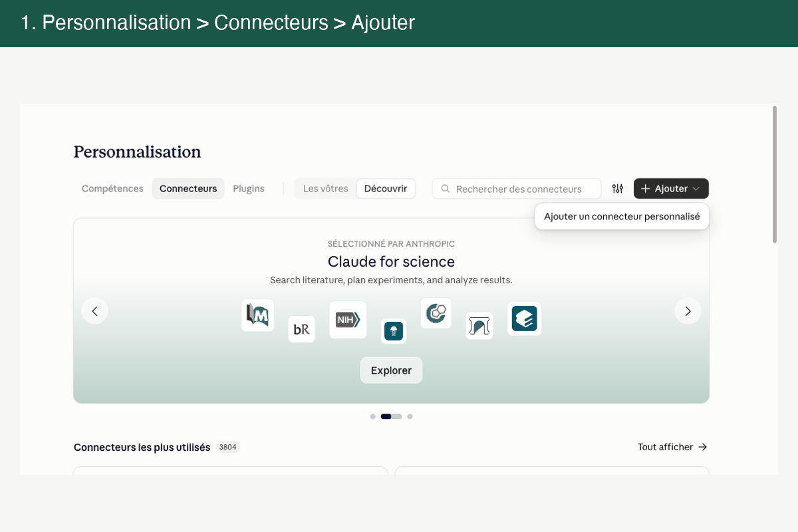The image size is (798, 532).
Task: Click the bR connector icon
Action: [x=301, y=329]
